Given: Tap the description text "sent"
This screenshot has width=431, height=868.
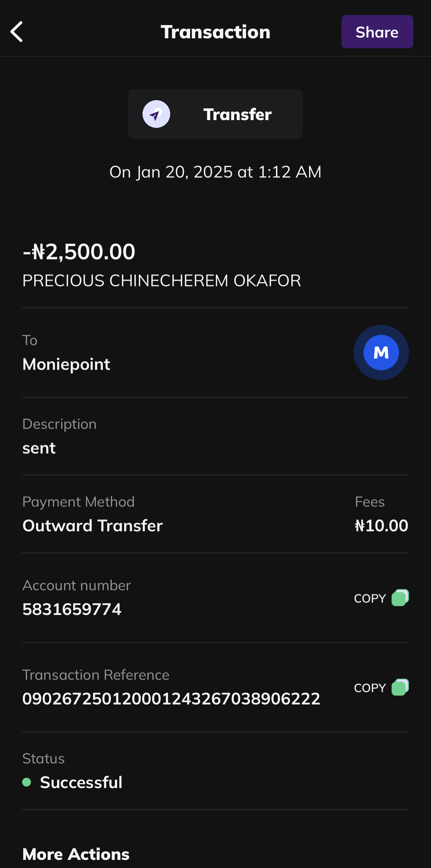Looking at the screenshot, I should (x=39, y=448).
